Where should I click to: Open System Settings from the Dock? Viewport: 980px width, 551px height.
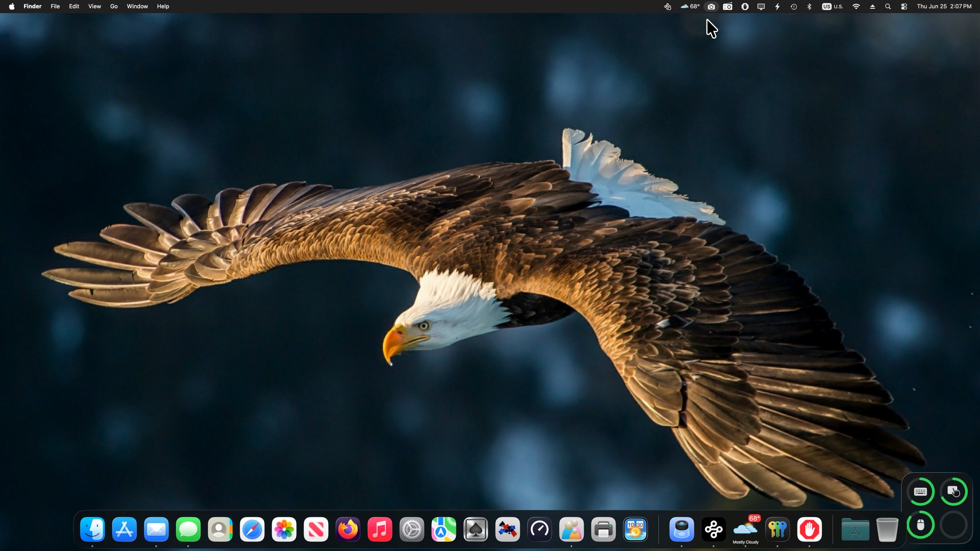click(x=412, y=529)
